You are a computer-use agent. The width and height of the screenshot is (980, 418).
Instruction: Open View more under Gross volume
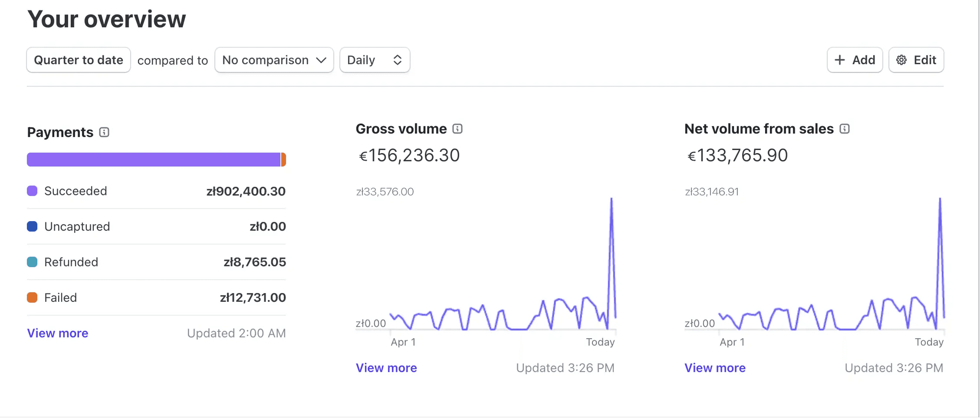pos(386,368)
